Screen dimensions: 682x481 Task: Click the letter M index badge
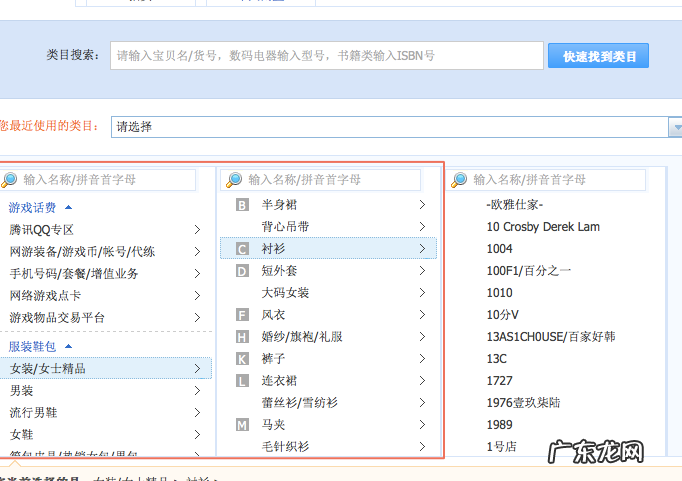pyautogui.click(x=242, y=425)
